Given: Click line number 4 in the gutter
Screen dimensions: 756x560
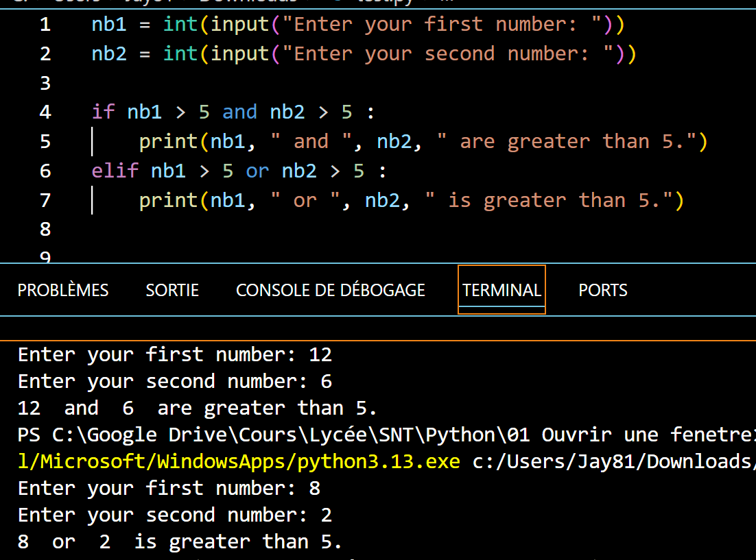Looking at the screenshot, I should coord(45,112).
